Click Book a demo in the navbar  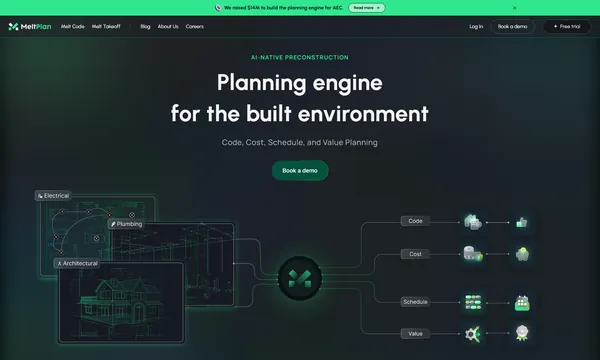click(512, 26)
